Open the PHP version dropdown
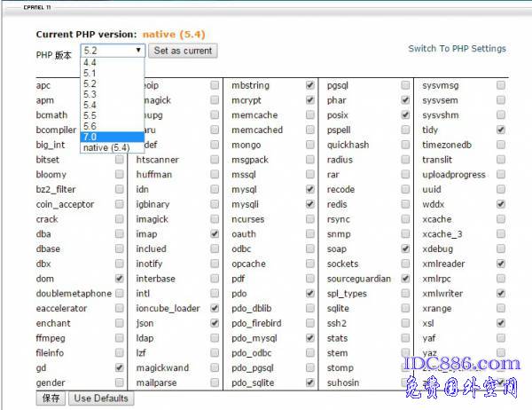 (x=112, y=51)
